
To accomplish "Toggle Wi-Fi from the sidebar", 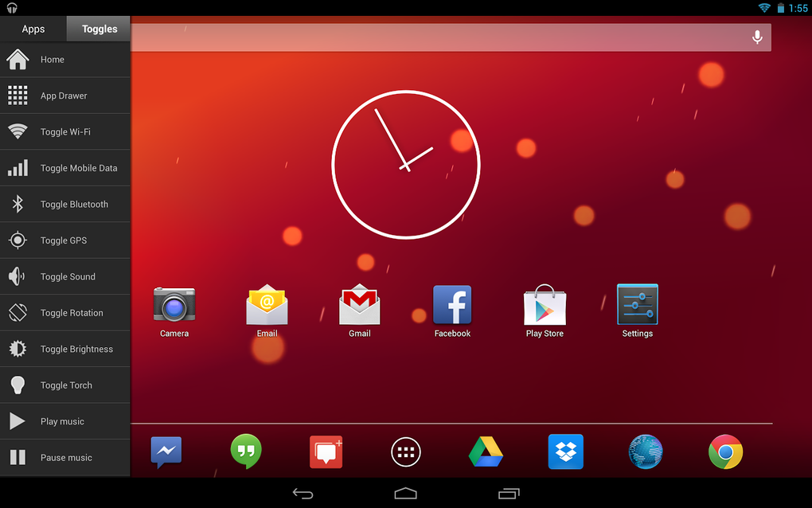I will pyautogui.click(x=64, y=131).
